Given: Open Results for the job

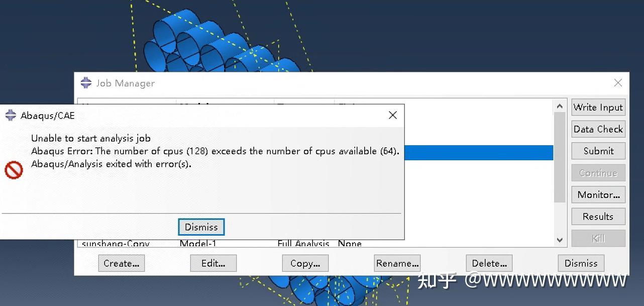Looking at the screenshot, I should 598,217.
